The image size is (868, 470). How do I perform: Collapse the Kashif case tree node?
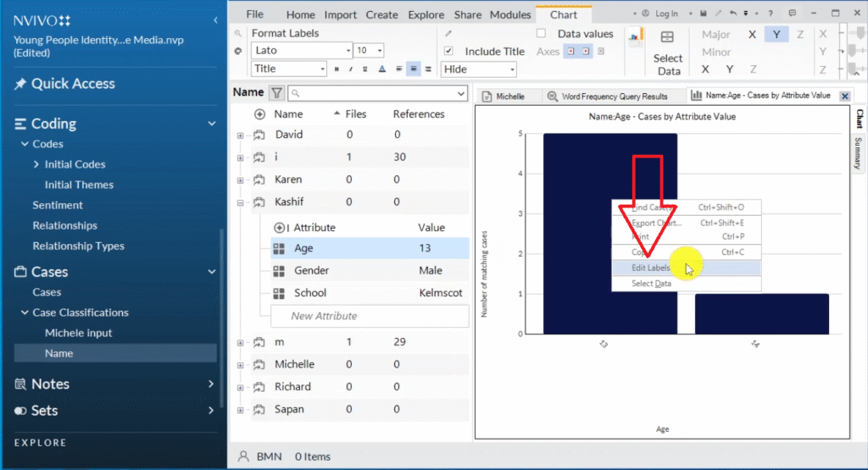[241, 202]
